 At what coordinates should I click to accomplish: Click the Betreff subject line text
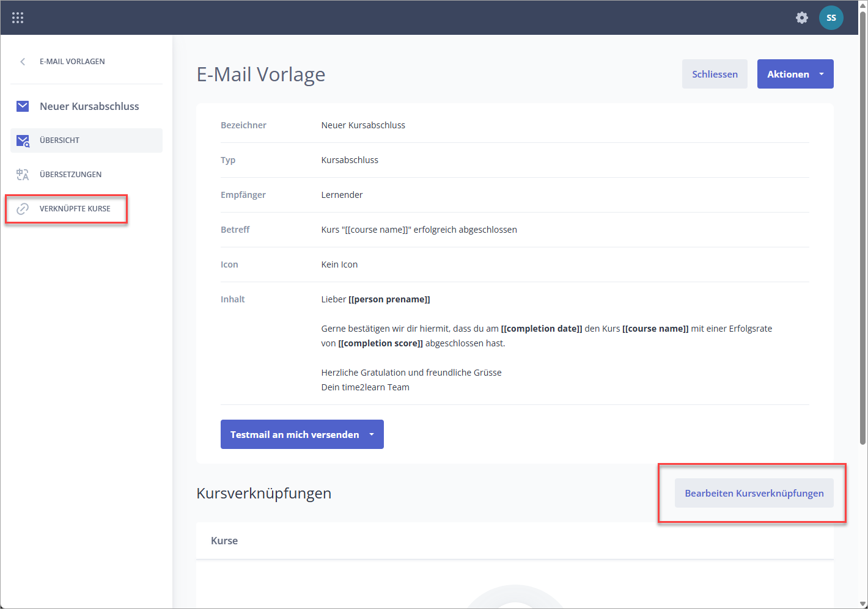419,230
